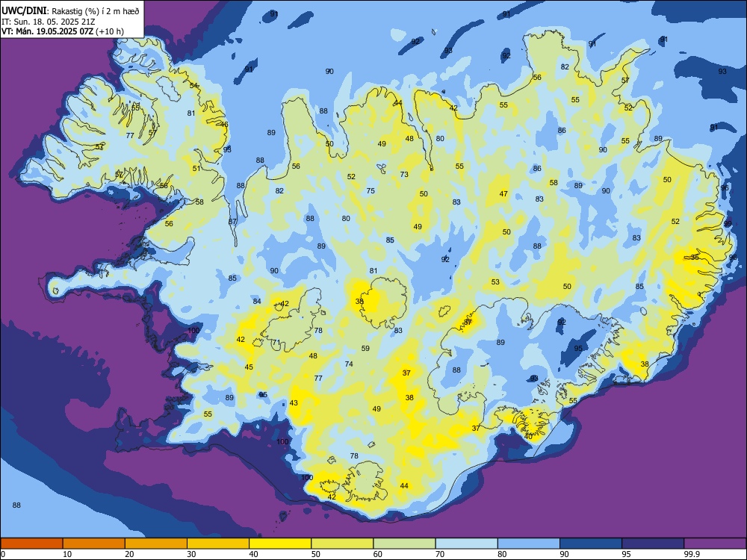The height and width of the screenshot is (560, 747).
Task: Click the map value '99' on the east coast
Action: 728,223
